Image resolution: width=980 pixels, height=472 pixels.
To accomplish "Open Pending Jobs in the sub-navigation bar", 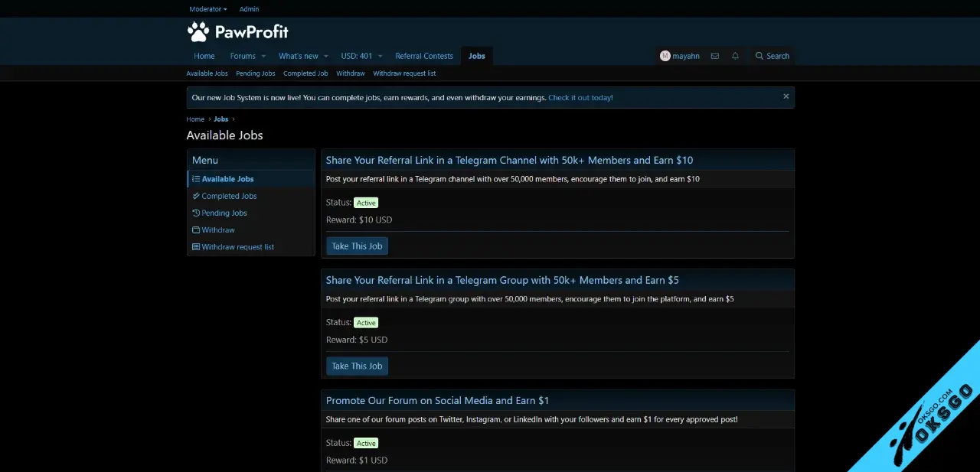I will pos(256,73).
